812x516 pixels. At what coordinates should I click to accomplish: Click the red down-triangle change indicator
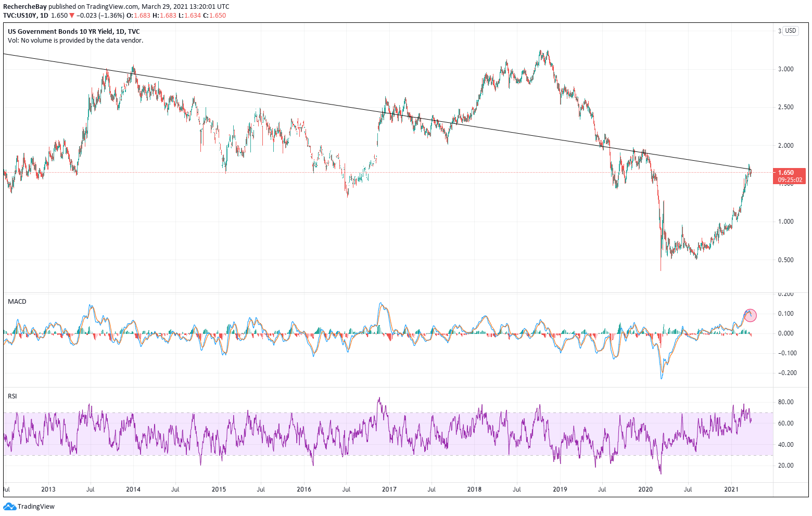pyautogui.click(x=72, y=16)
